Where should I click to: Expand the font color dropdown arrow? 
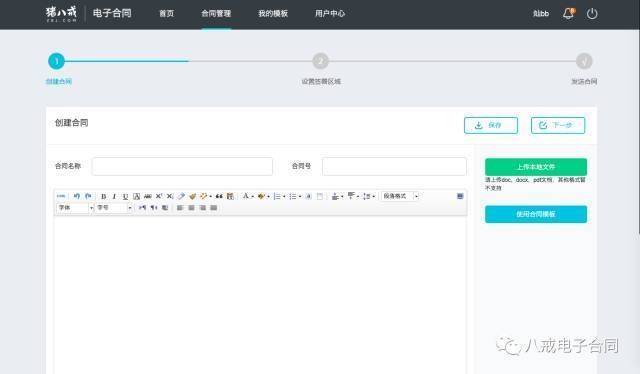coord(253,197)
